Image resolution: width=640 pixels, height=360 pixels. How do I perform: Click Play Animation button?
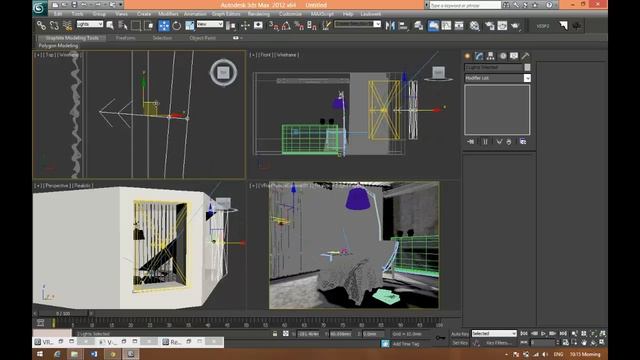[543, 333]
